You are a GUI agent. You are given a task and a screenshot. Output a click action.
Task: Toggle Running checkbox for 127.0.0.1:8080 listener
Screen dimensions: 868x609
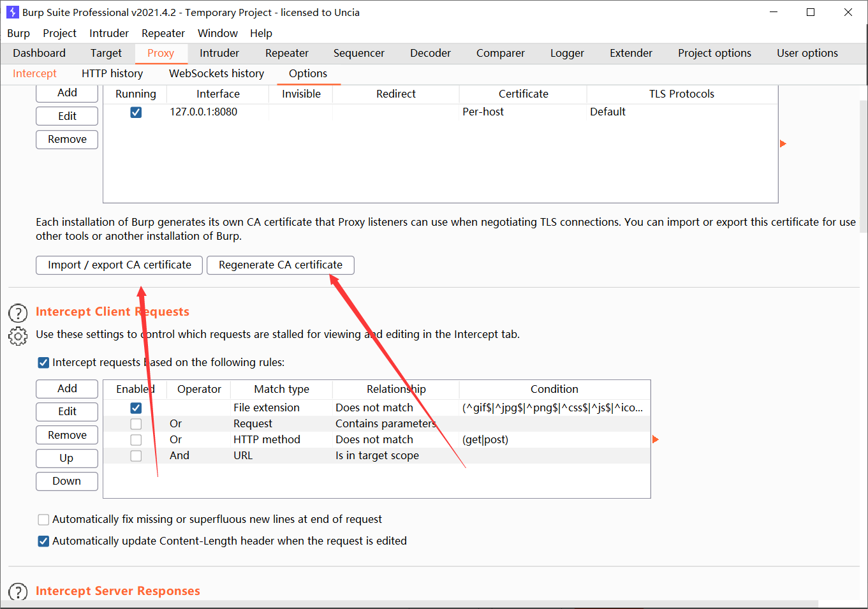[x=136, y=112]
